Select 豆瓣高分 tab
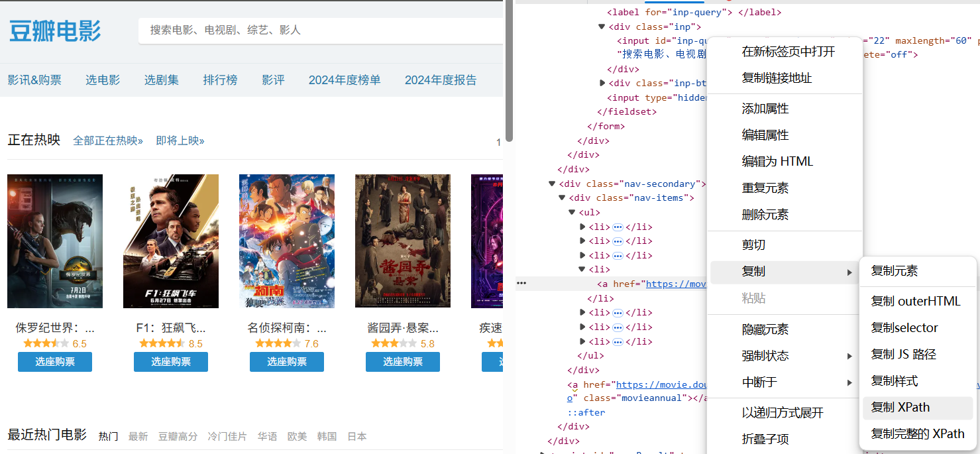This screenshot has height=454, width=980. click(x=178, y=436)
